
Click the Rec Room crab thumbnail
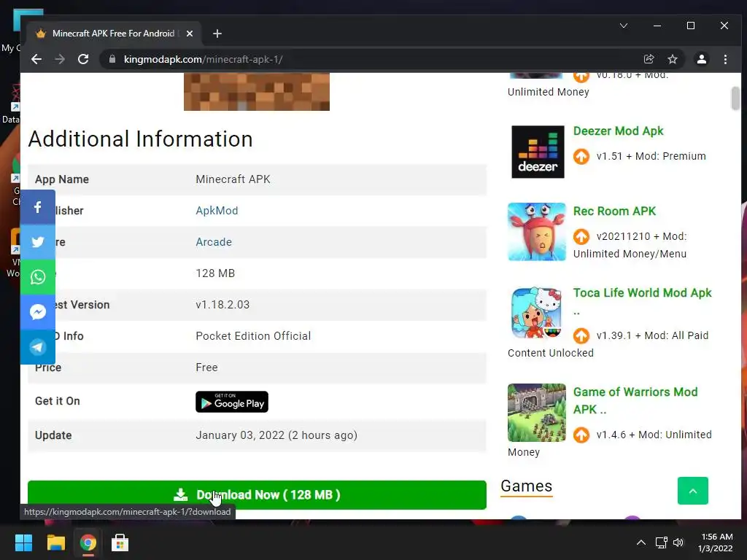(x=537, y=232)
